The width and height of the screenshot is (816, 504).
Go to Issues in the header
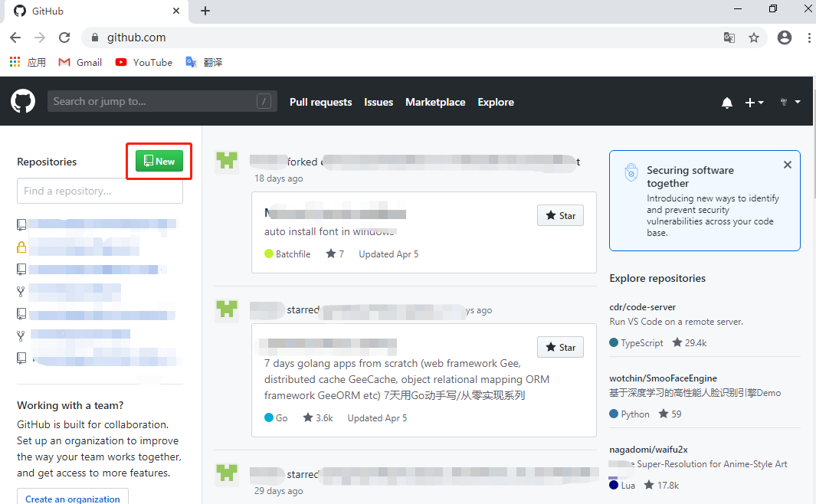379,102
